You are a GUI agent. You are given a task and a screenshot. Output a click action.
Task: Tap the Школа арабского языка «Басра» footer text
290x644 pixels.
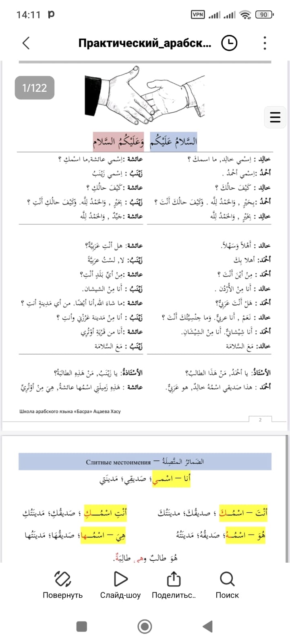(x=70, y=411)
